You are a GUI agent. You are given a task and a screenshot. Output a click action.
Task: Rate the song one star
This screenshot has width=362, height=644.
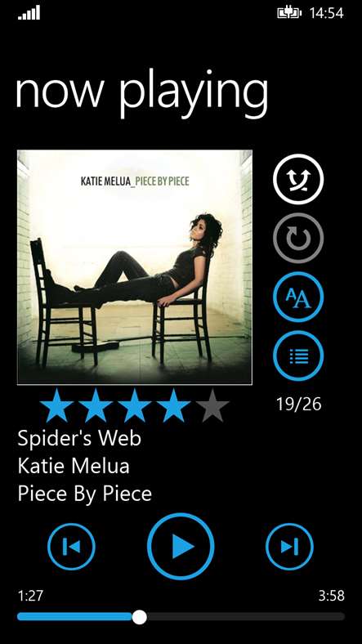[x=56, y=405]
